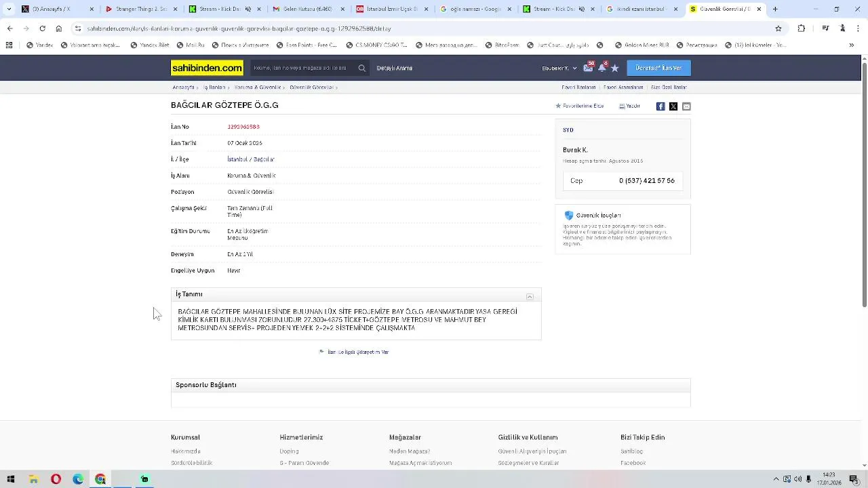Share listing by email icon

pyautogui.click(x=686, y=106)
